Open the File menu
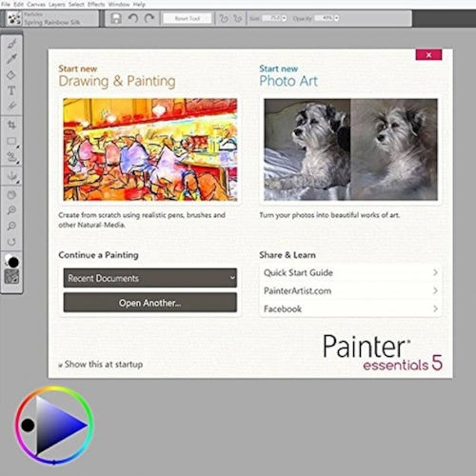 click(6, 5)
